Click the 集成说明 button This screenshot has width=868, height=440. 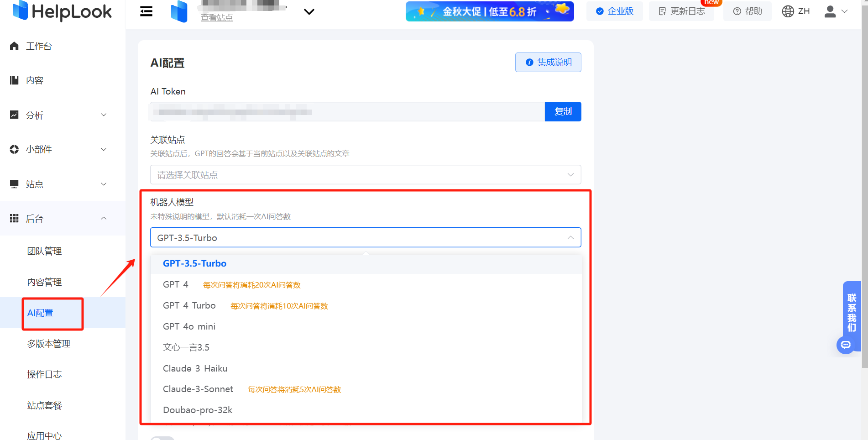(x=548, y=63)
